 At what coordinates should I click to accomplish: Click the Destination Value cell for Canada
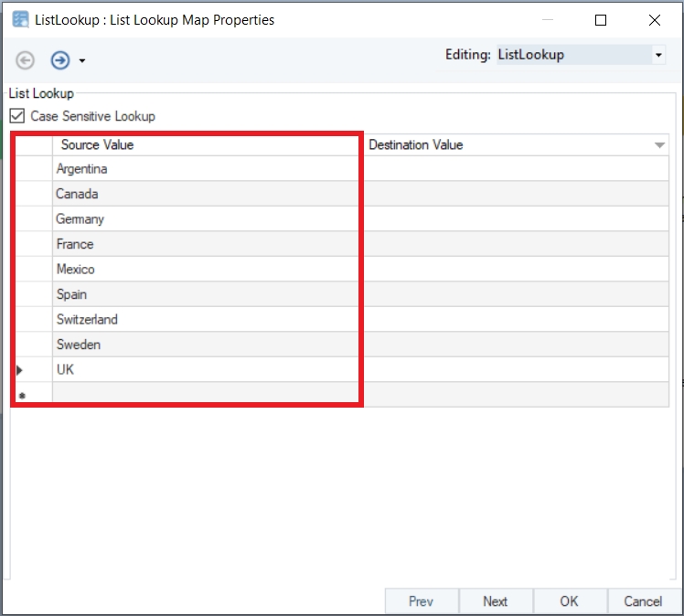[516, 194]
